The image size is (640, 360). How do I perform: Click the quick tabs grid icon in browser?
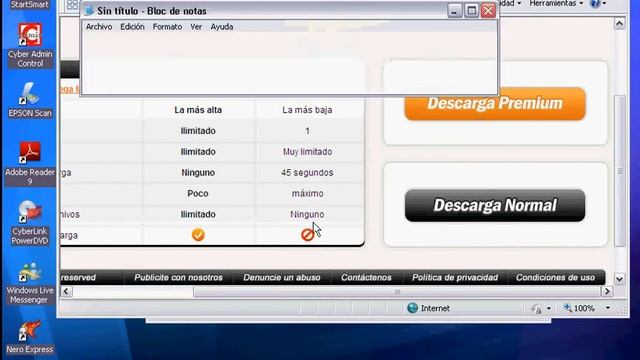(x=72, y=5)
